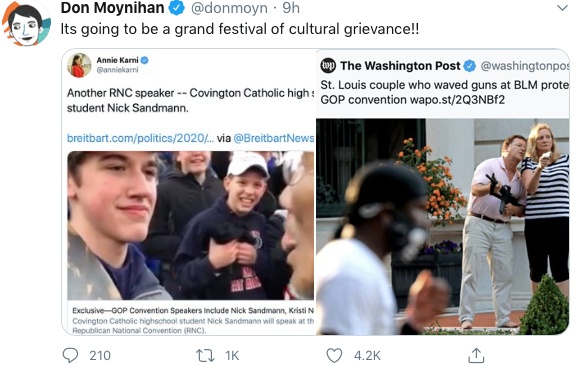Click the 9h tweet timestamp
This screenshot has height=366, width=583.
[x=291, y=8]
